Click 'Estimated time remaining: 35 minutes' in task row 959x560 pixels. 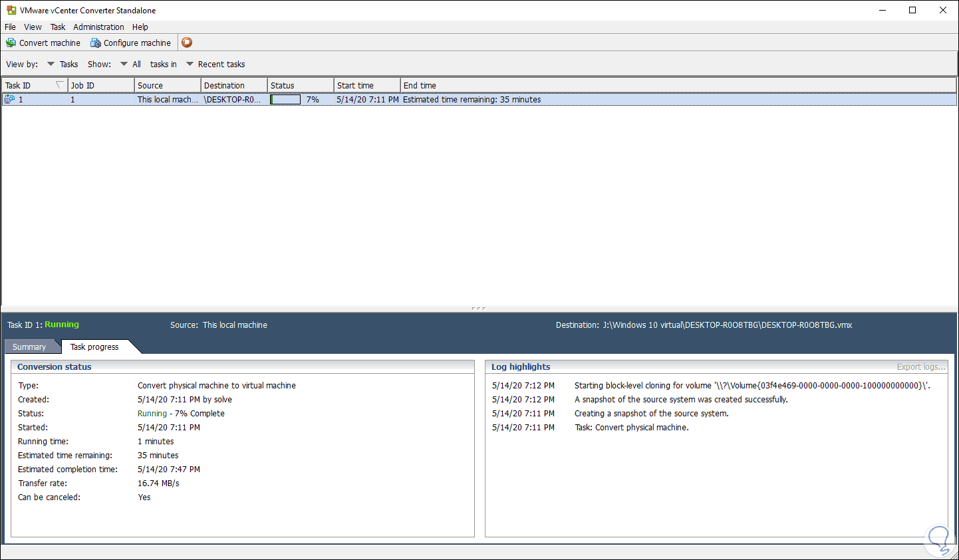point(472,100)
